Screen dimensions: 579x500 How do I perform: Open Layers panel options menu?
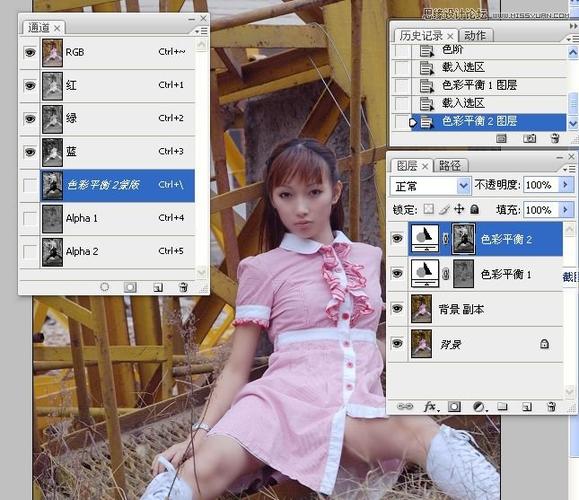[570, 169]
